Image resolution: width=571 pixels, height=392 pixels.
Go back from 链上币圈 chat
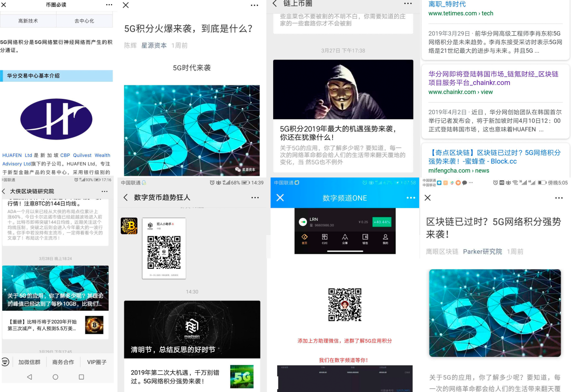[274, 4]
